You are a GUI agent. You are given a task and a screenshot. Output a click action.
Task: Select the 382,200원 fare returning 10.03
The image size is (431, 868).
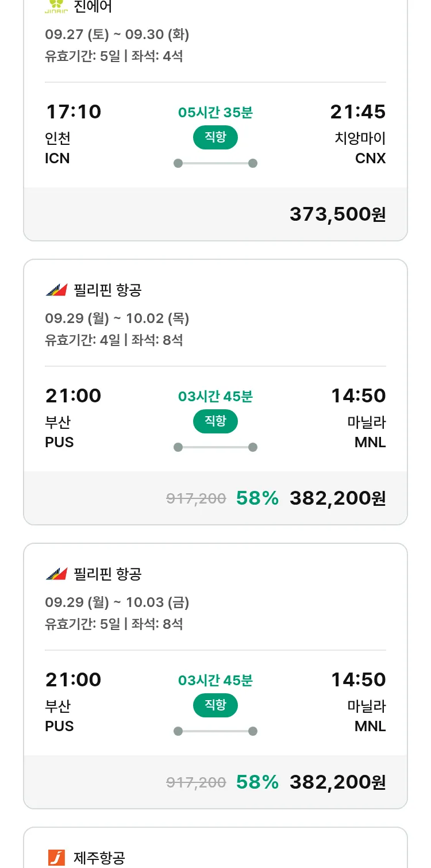(x=337, y=782)
